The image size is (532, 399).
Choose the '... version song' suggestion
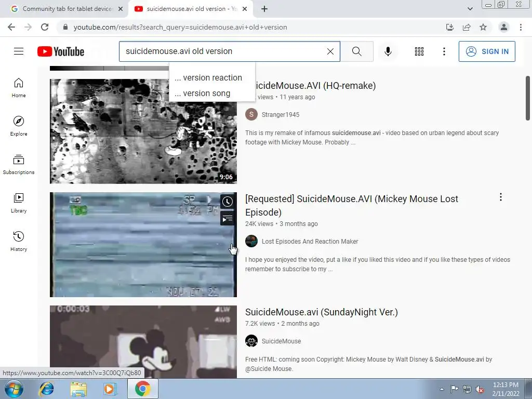212,94
